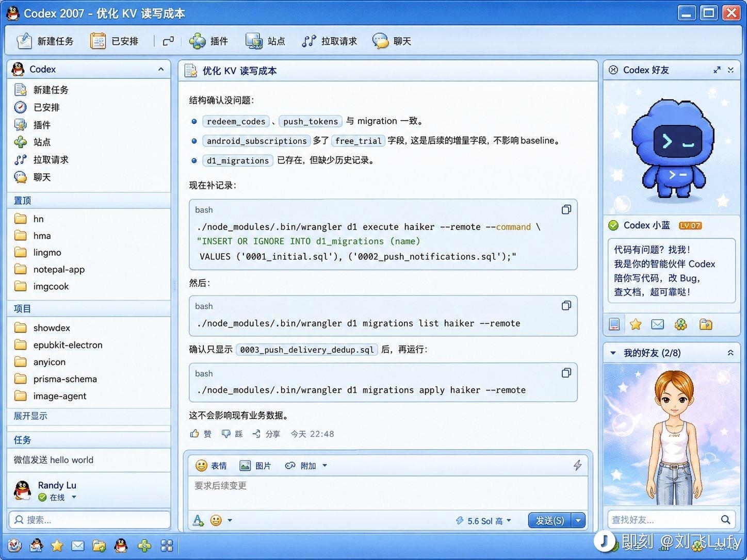This screenshot has width=747, height=560.
Task: Copy the migrations apply code block
Action: [566, 372]
